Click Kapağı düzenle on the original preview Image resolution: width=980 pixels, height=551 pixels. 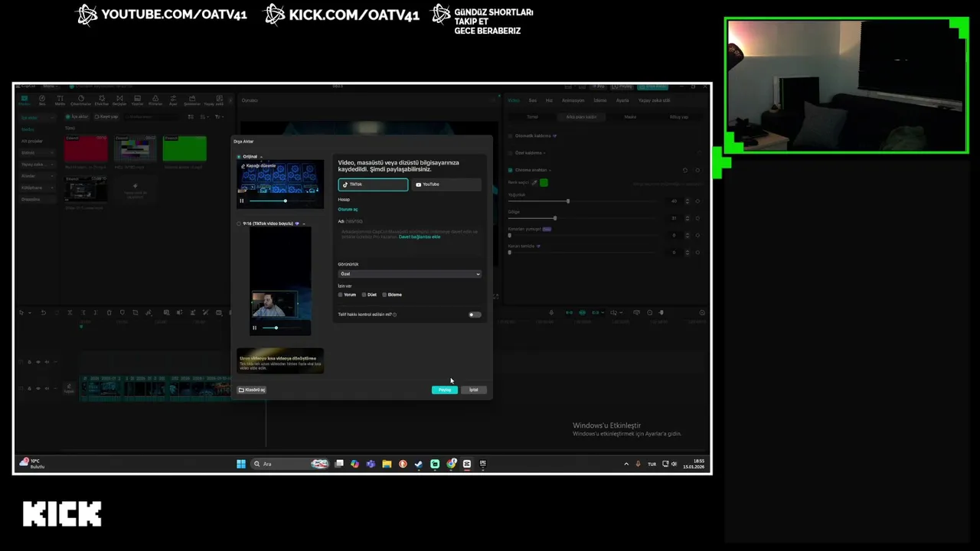click(x=259, y=166)
